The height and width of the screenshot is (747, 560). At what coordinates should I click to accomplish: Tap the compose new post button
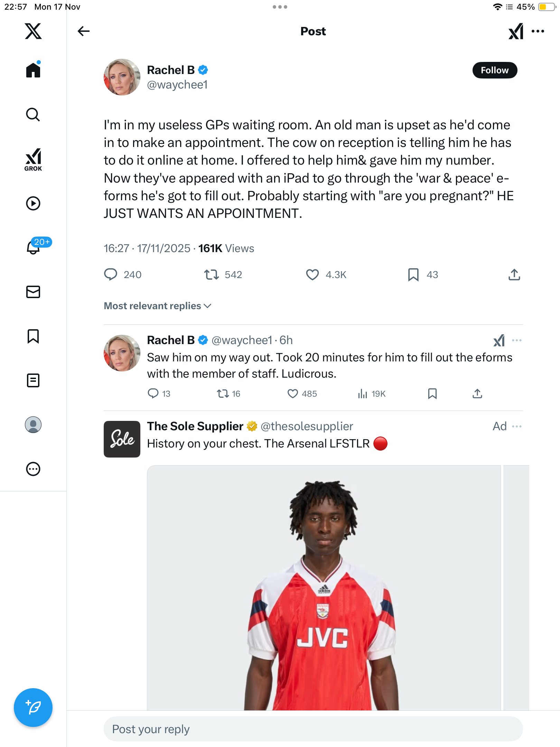click(x=33, y=707)
